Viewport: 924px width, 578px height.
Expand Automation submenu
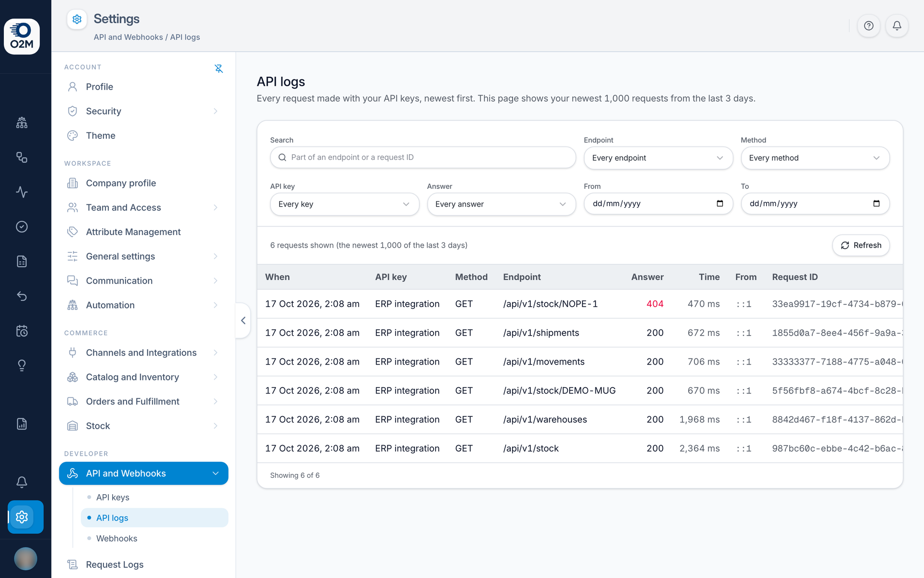tap(216, 305)
